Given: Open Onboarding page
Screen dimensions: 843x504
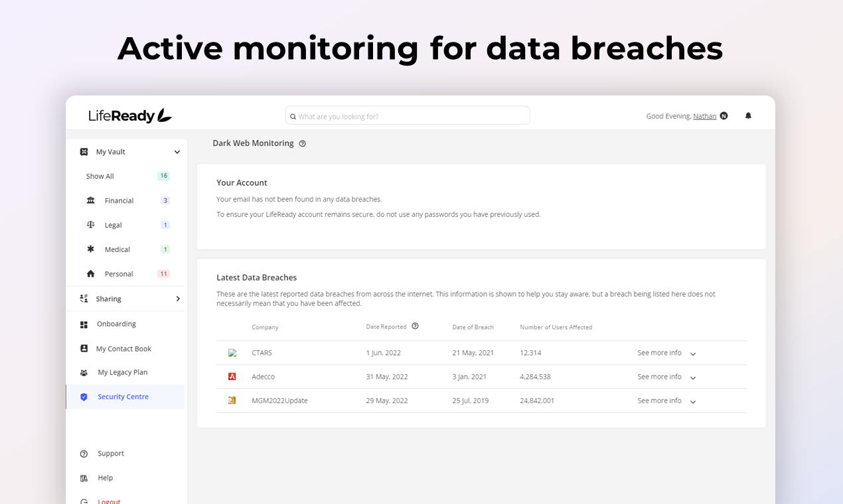Looking at the screenshot, I should (116, 324).
